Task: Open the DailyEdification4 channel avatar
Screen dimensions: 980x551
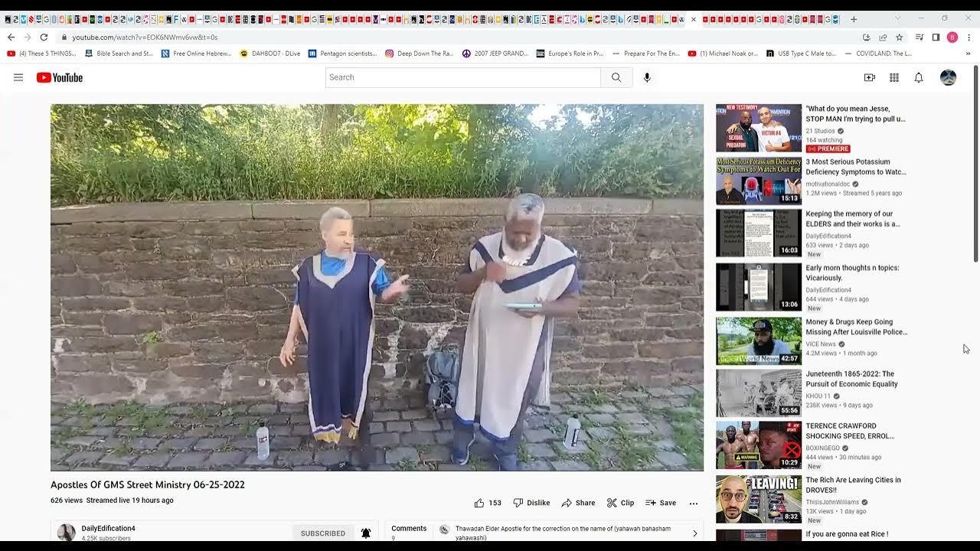Action: coord(67,533)
